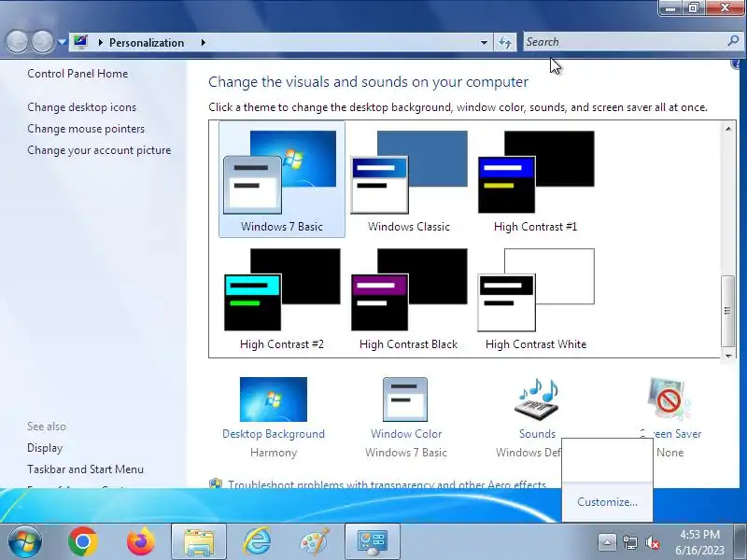Click Customize... in notification popup
Viewport: 747px width, 560px height.
[x=607, y=501]
